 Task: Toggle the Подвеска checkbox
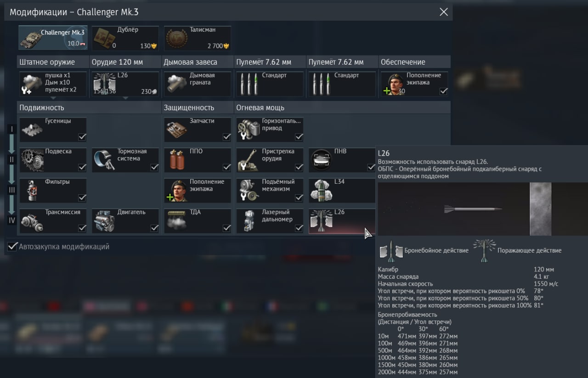pos(82,167)
